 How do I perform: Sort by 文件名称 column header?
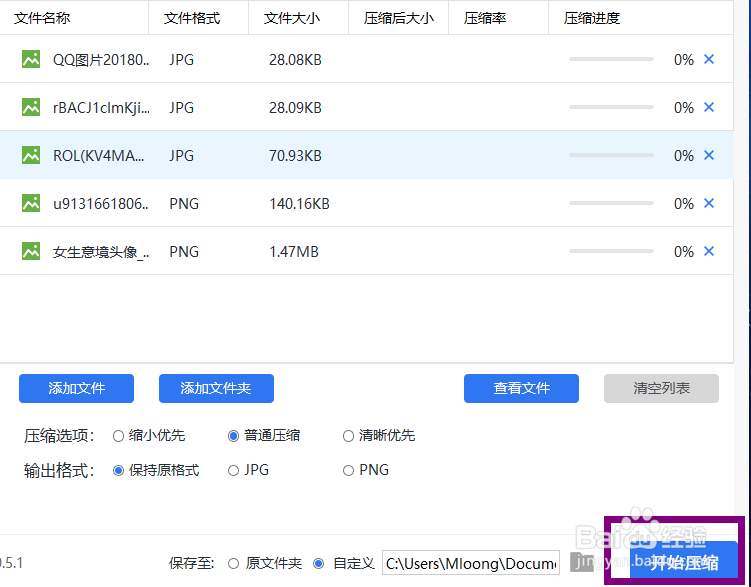coord(42,18)
